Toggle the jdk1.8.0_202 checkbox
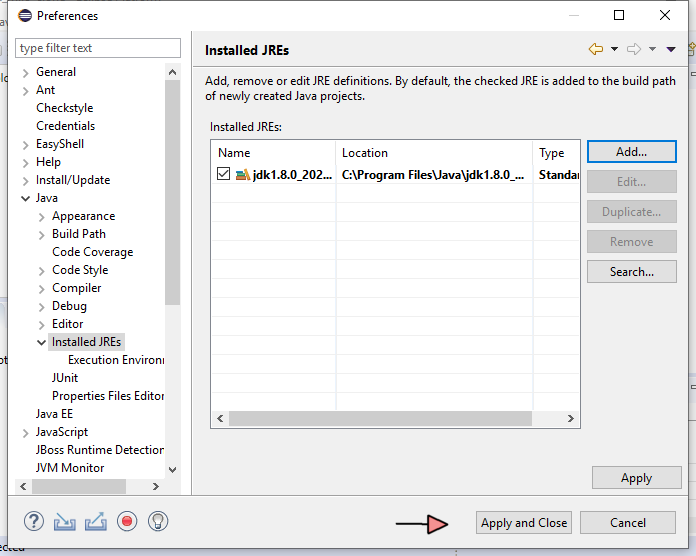 223,174
